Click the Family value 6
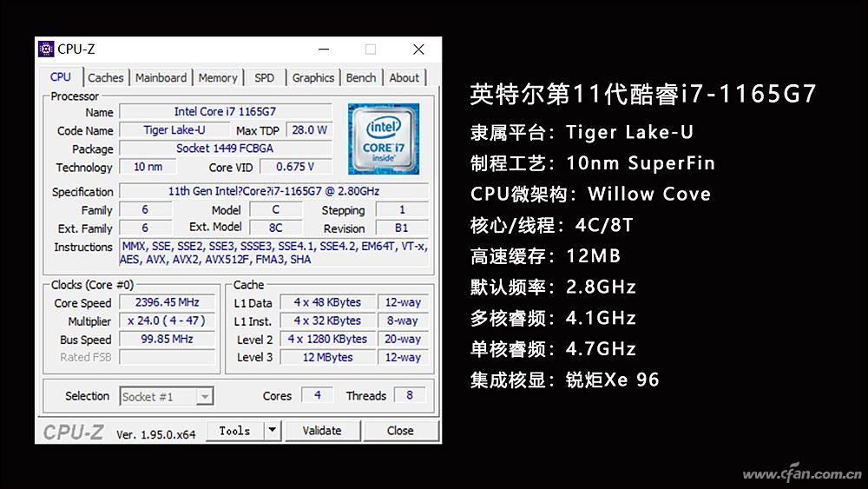Viewport: 868px width, 489px height. click(145, 209)
